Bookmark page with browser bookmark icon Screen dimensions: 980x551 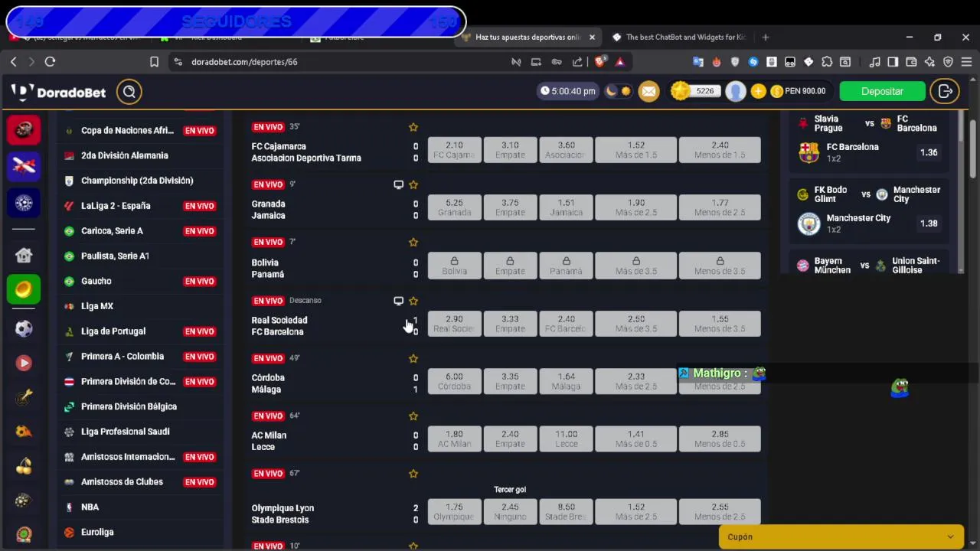(x=154, y=62)
